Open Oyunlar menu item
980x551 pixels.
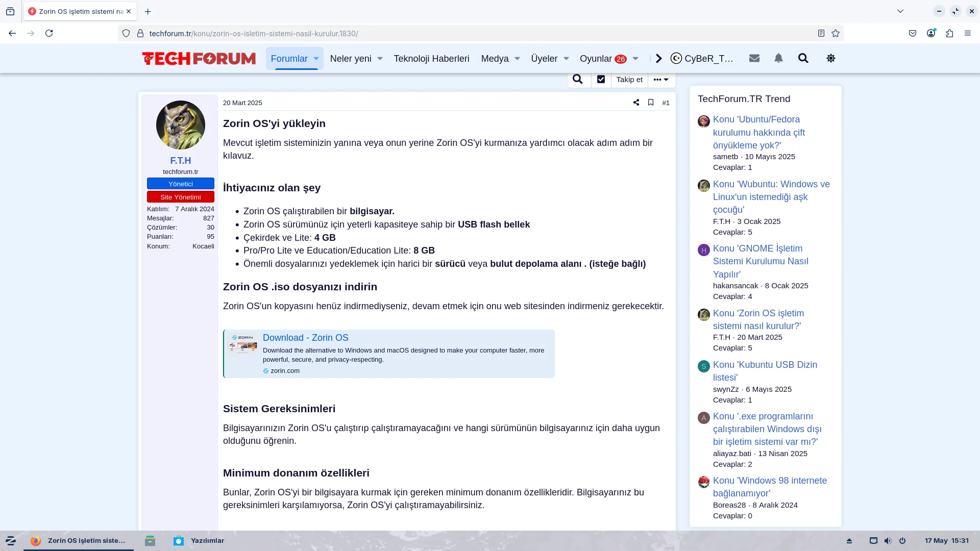coord(603,59)
